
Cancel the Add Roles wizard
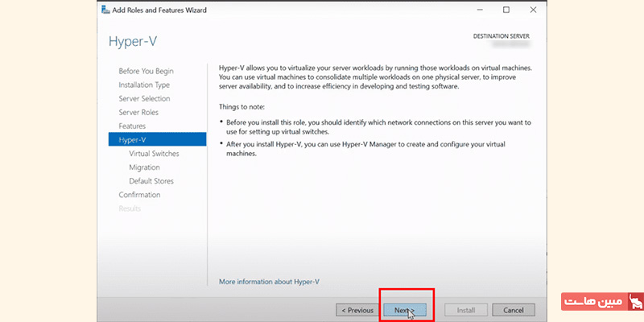pyautogui.click(x=514, y=310)
